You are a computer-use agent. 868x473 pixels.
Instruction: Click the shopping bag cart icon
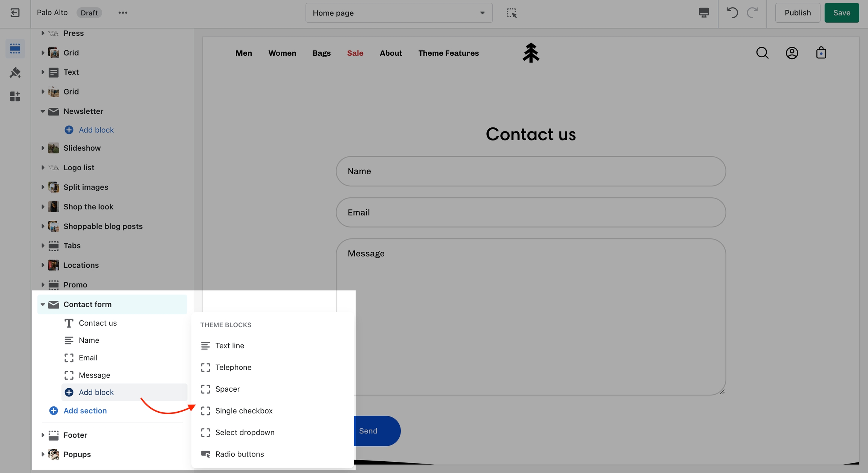tap(821, 53)
